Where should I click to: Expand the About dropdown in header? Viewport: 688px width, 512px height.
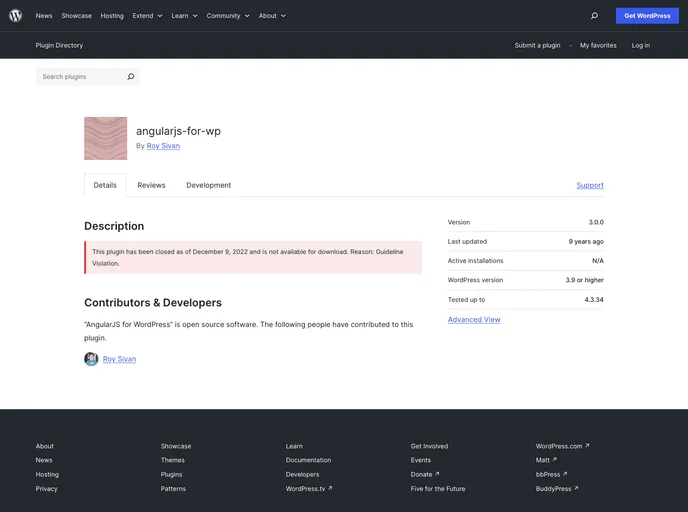(x=272, y=16)
